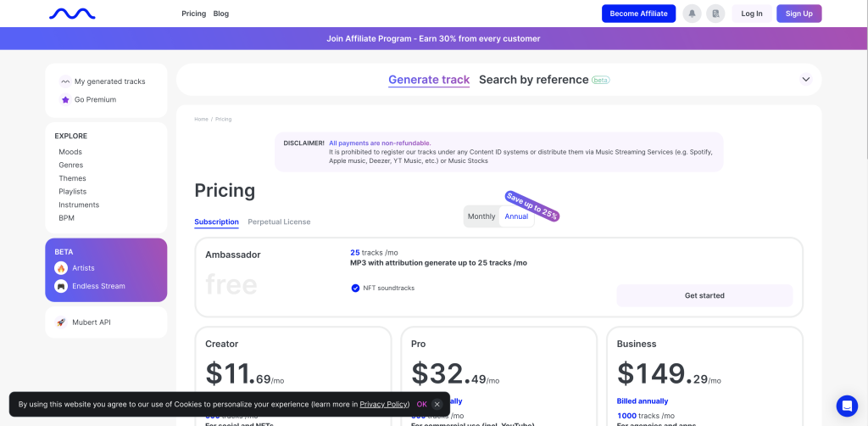Explore Genres in the sidebar
This screenshot has width=868, height=426.
pos(71,165)
